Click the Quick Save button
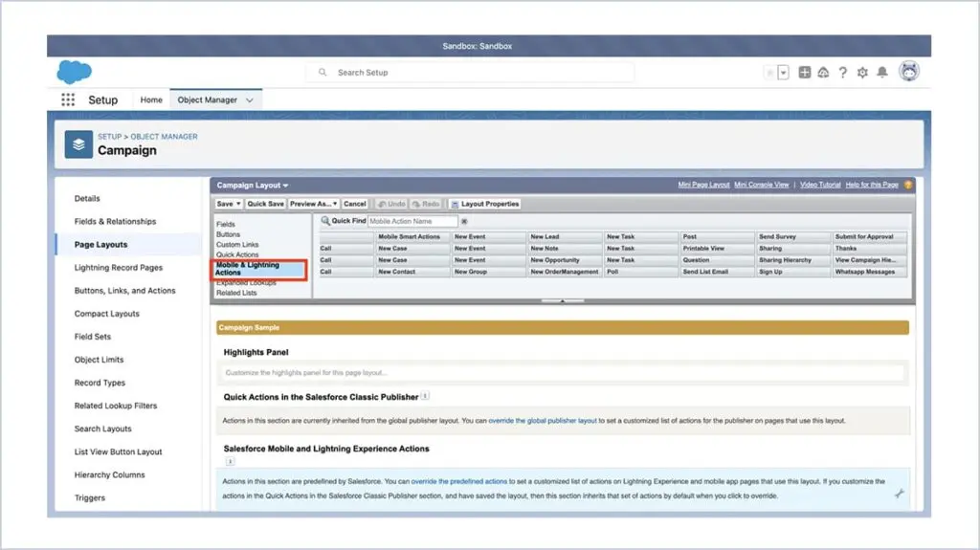The width and height of the screenshot is (980, 550). tap(265, 204)
